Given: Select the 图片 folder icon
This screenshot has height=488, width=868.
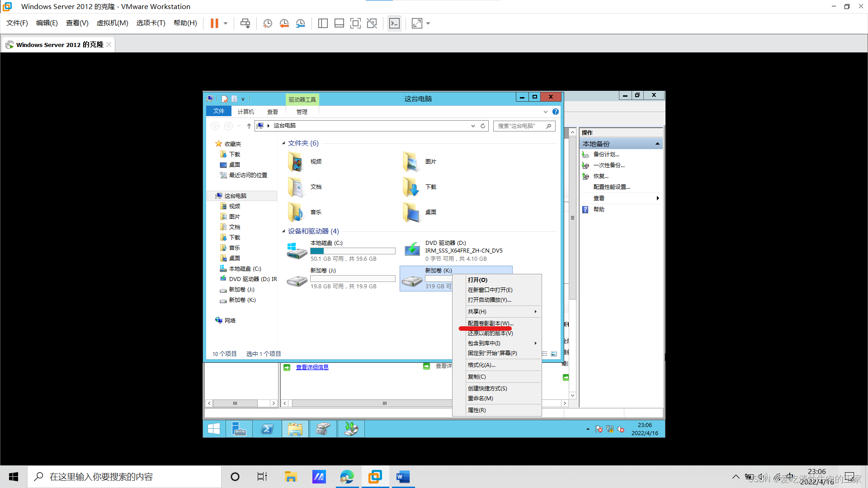Looking at the screenshot, I should click(411, 162).
